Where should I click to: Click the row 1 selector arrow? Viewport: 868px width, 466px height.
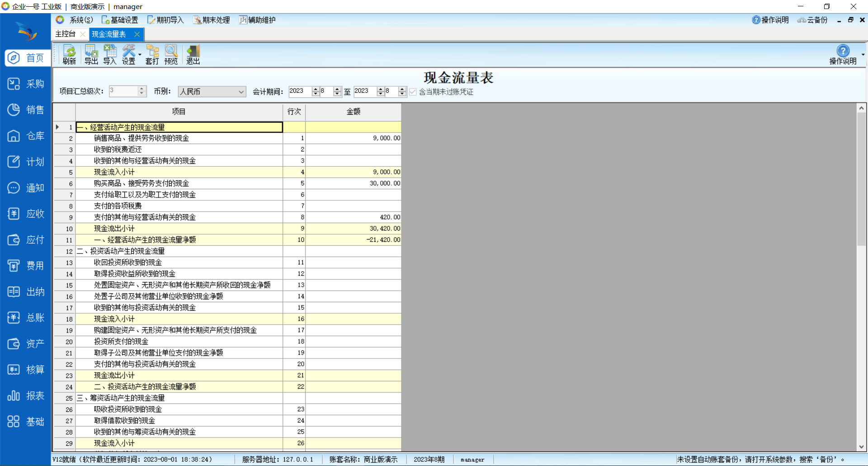57,127
